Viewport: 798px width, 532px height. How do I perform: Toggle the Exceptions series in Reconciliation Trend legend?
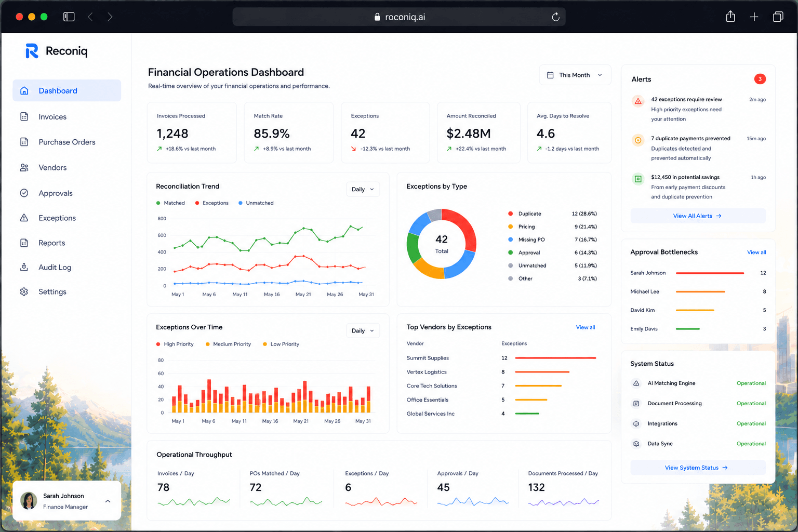(211, 203)
